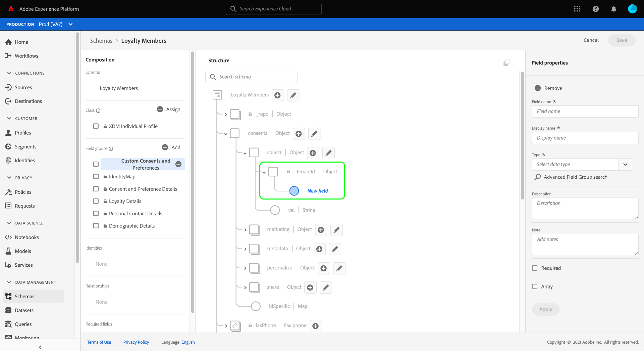Check the IdentityMap checkbox
644x351 pixels.
click(96, 177)
